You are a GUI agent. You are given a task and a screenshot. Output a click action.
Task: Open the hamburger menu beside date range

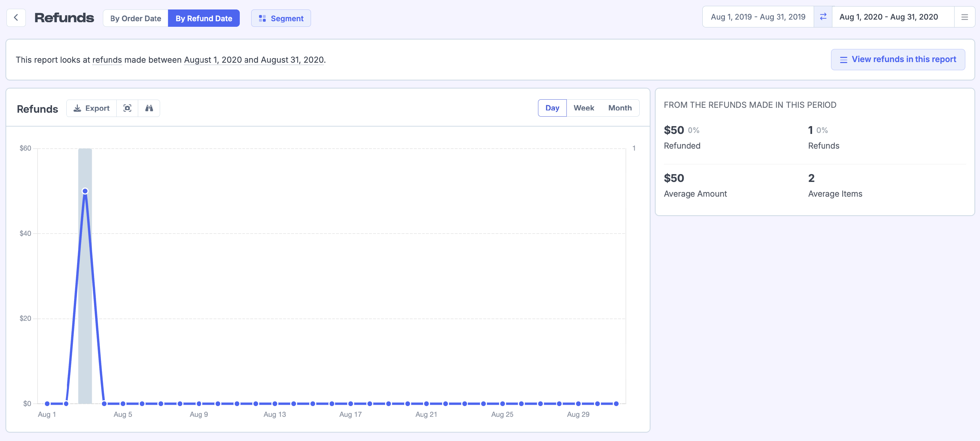(964, 17)
